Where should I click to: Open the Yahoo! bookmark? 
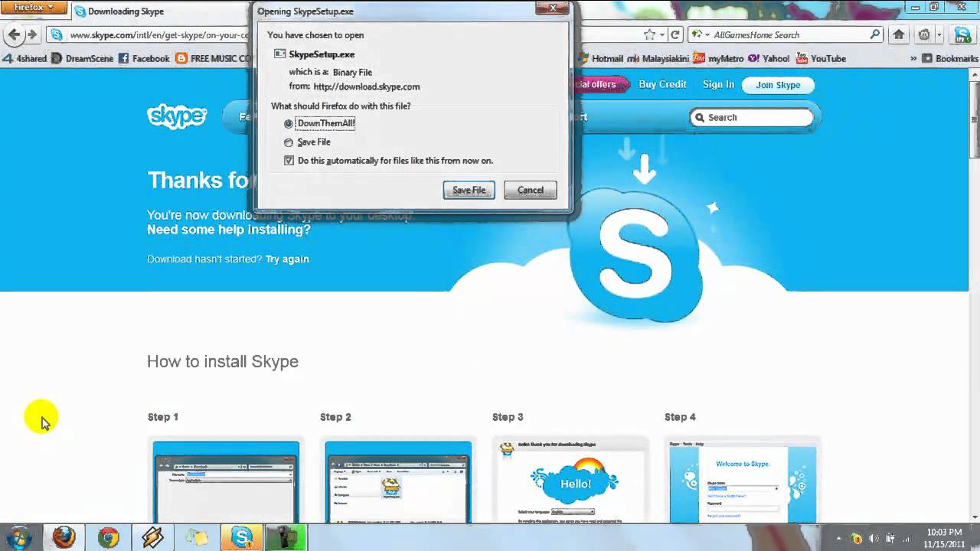[769, 58]
